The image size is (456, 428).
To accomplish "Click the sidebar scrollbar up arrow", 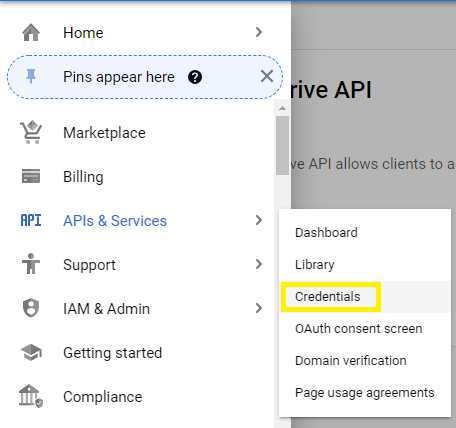I will pyautogui.click(x=282, y=108).
